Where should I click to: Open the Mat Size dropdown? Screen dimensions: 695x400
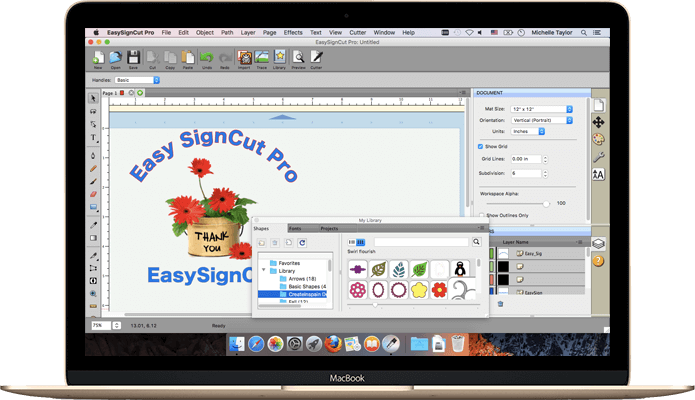pyautogui.click(x=542, y=109)
